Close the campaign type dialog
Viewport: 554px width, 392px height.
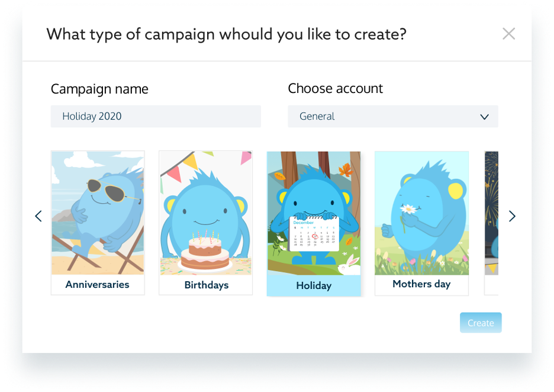pos(508,34)
